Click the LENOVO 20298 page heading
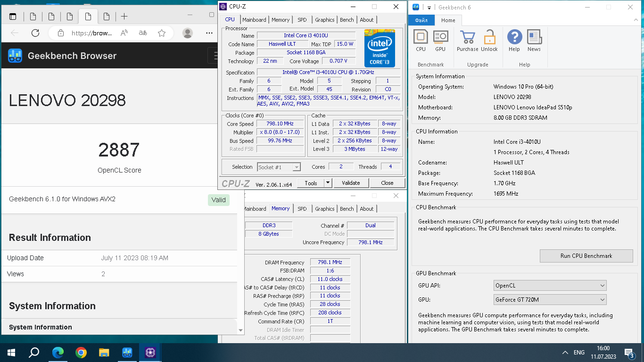 [x=67, y=100]
